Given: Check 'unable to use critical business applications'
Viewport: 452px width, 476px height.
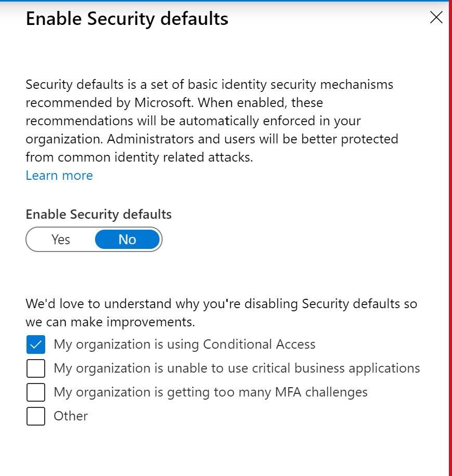Looking at the screenshot, I should coord(35,368).
